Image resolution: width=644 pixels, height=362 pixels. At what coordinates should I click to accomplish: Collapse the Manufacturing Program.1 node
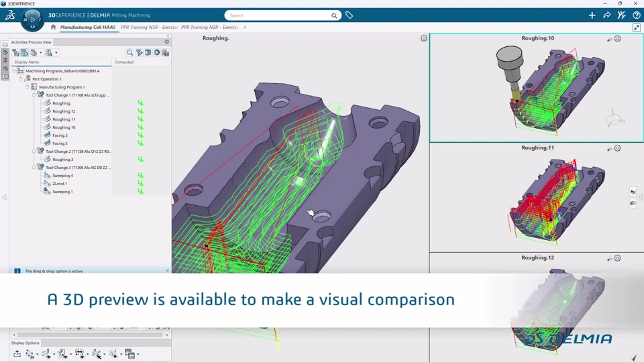[x=27, y=87]
